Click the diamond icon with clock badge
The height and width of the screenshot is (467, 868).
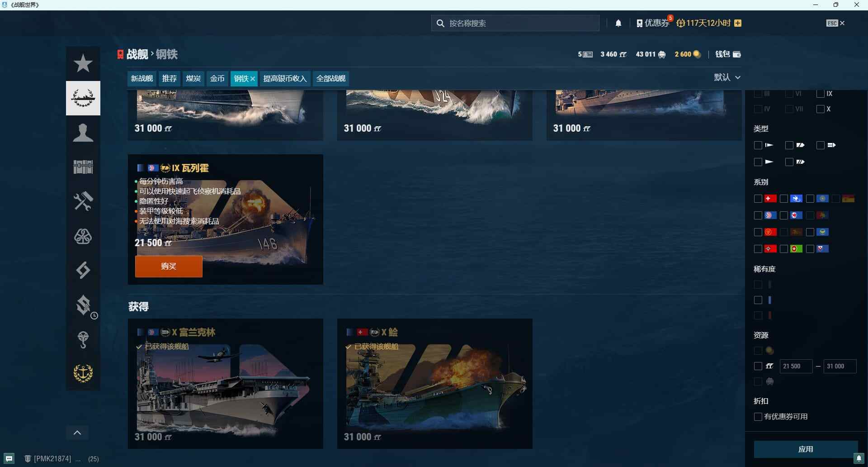point(83,305)
